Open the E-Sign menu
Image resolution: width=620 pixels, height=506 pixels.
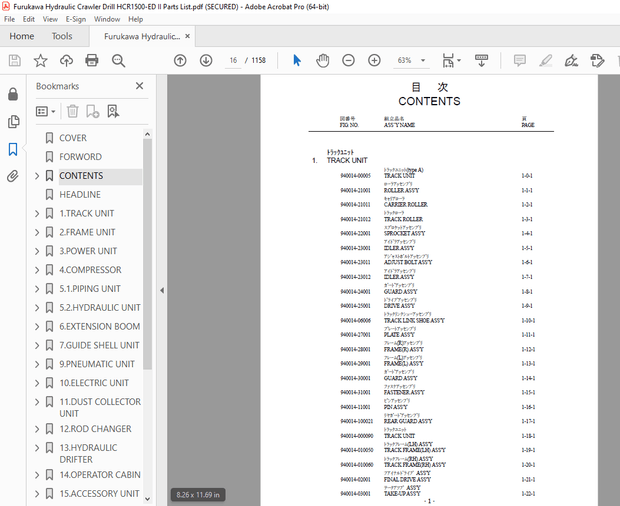(76, 19)
